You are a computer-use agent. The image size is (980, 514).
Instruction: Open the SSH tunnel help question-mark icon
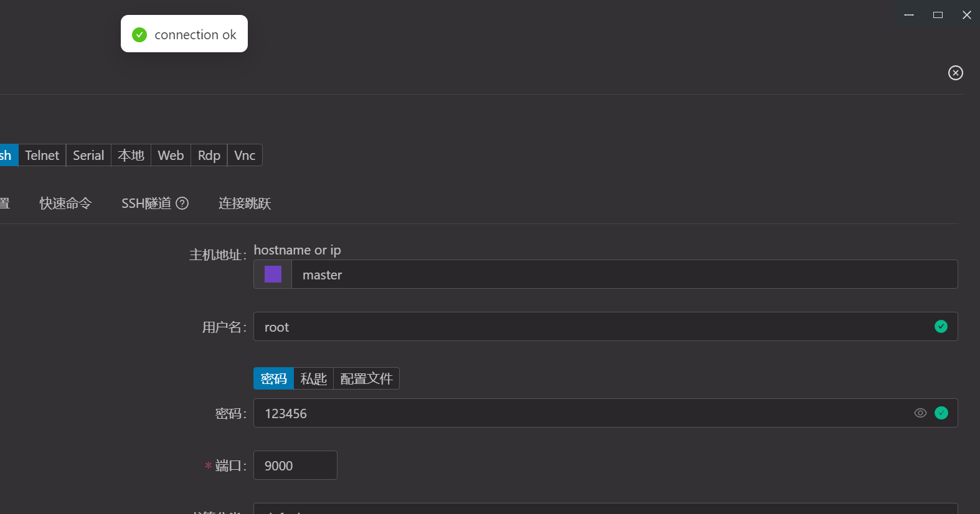pos(182,203)
